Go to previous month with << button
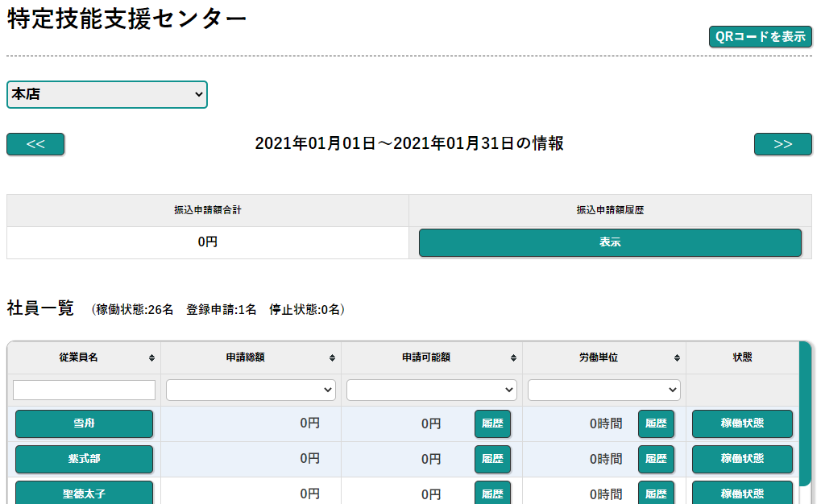 click(35, 144)
